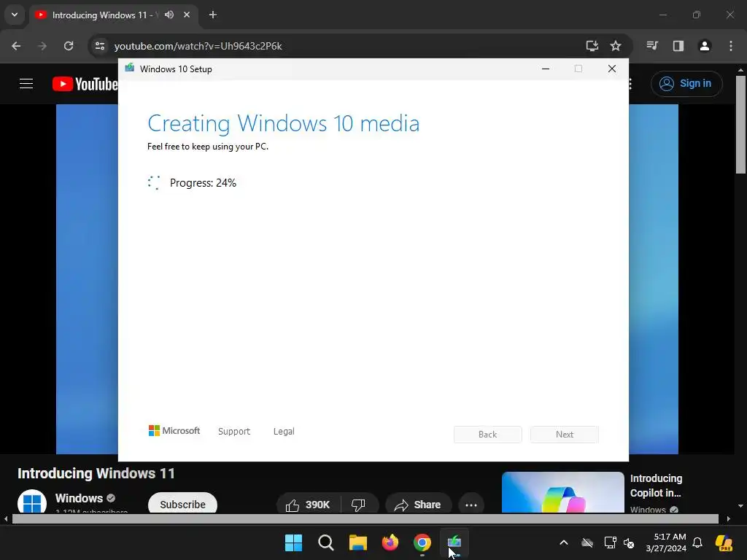Open Chrome media controls
This screenshot has width=747, height=560.
click(652, 46)
